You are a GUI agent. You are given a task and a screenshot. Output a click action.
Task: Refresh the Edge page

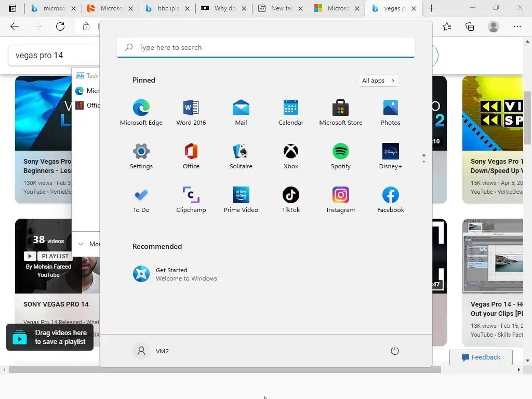coord(60,26)
